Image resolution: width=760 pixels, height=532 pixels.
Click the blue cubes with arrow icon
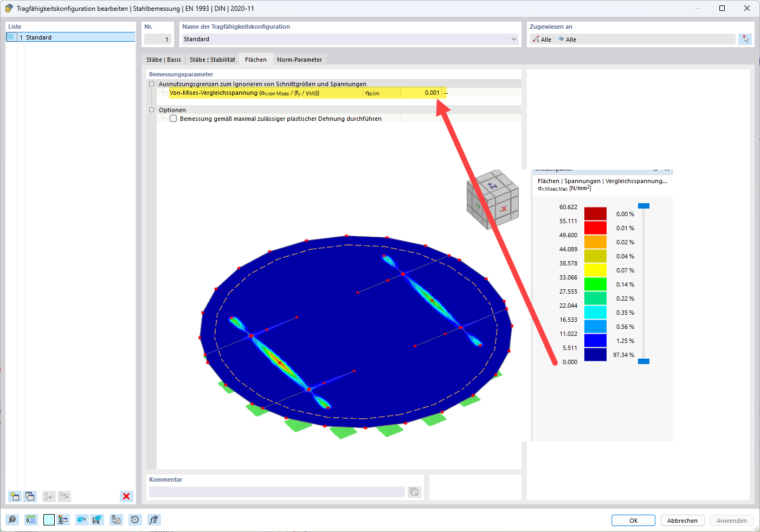point(81,520)
